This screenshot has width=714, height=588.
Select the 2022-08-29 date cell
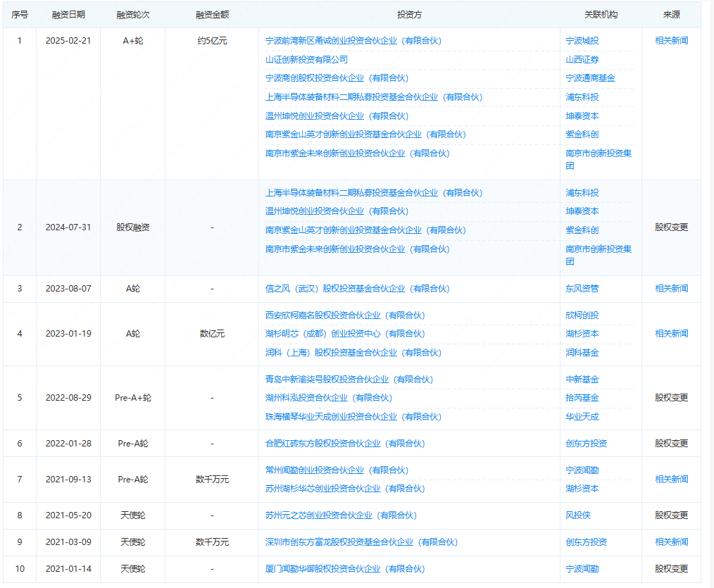tap(68, 398)
